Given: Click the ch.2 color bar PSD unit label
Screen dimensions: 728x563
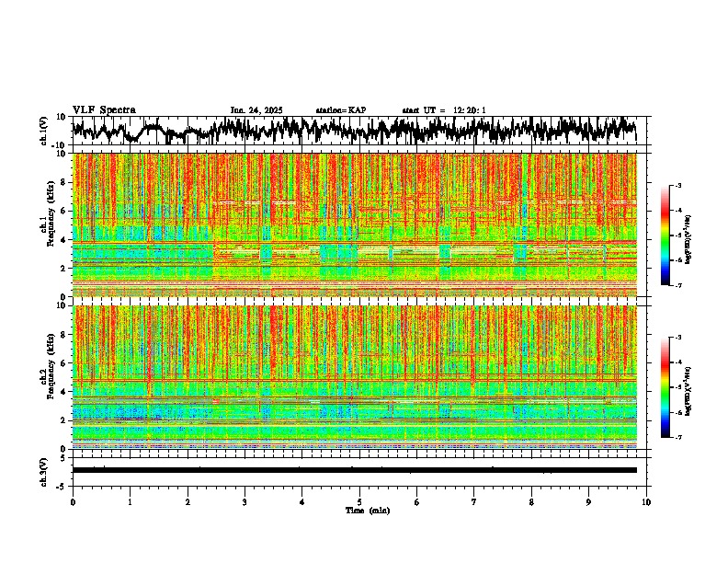Looking at the screenshot, I should point(688,391).
